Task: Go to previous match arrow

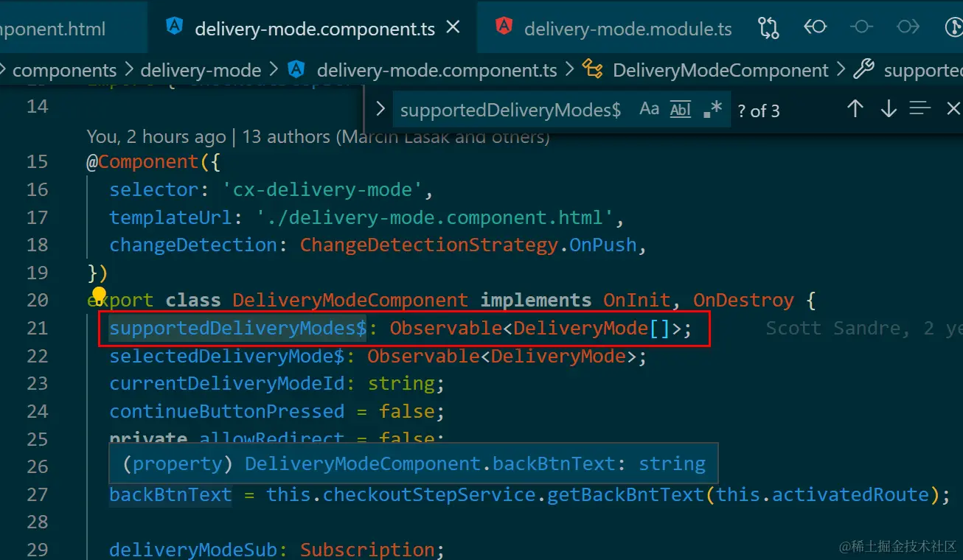Action: coord(855,109)
